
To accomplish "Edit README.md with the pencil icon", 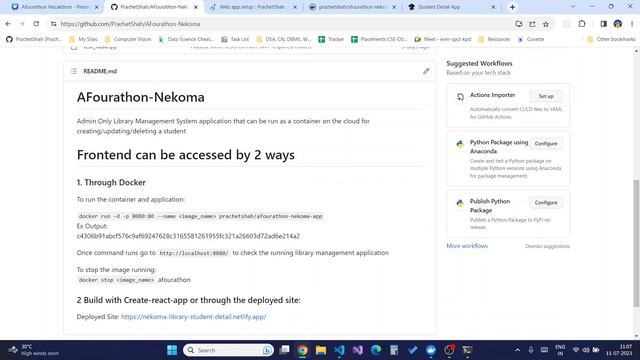I will pos(426,71).
